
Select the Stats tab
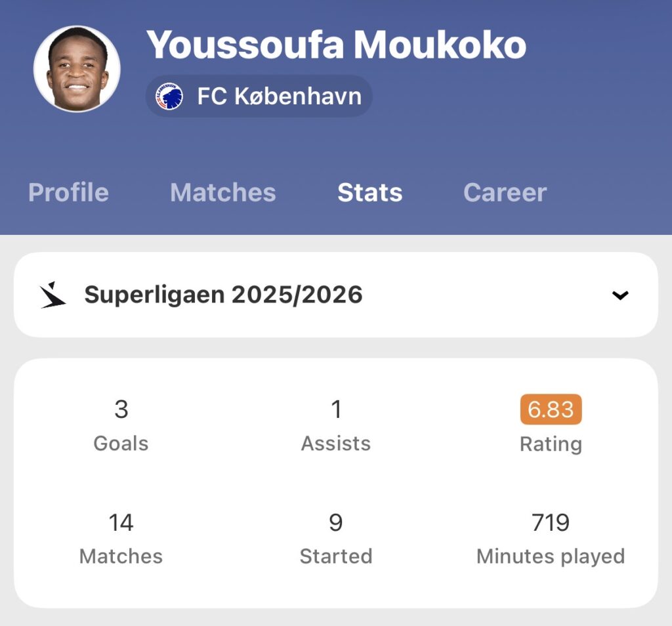(369, 192)
